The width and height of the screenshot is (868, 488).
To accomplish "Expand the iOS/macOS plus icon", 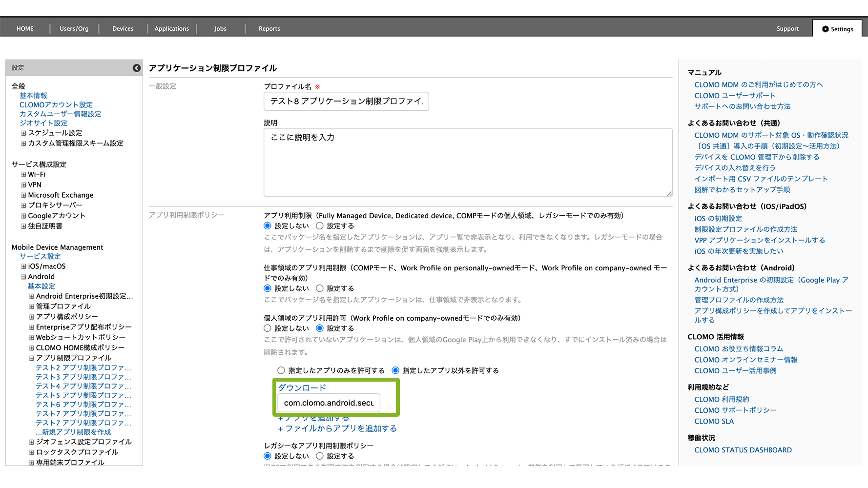I will click(x=23, y=266).
